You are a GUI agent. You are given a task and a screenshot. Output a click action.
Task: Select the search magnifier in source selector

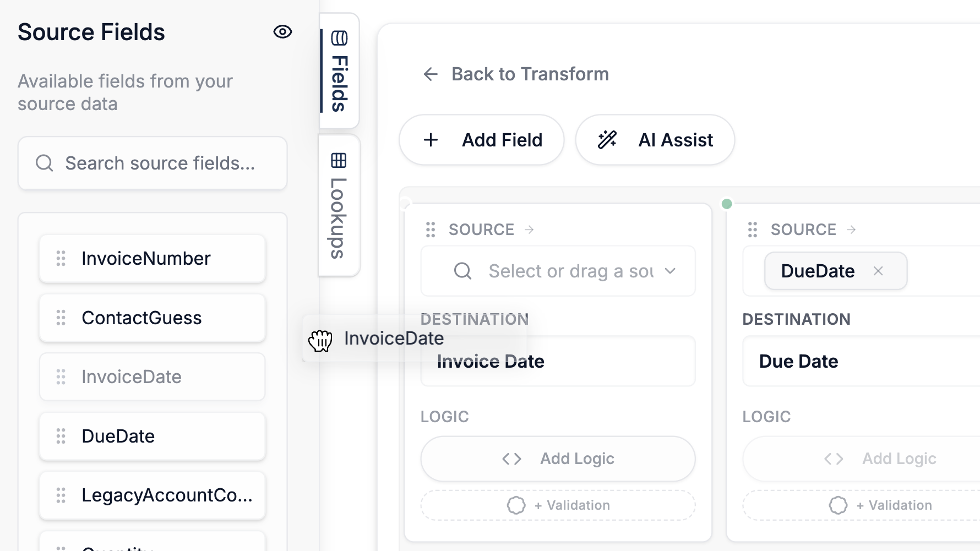tap(462, 271)
